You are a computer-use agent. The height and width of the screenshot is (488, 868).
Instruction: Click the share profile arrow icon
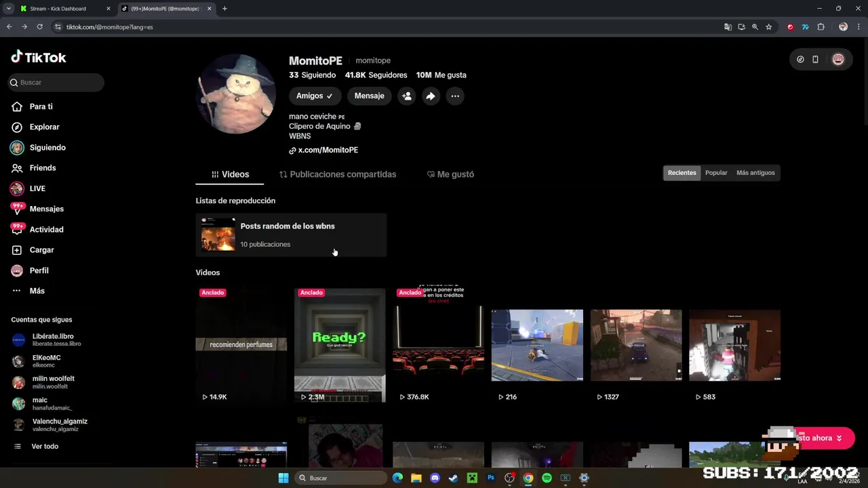click(x=431, y=96)
